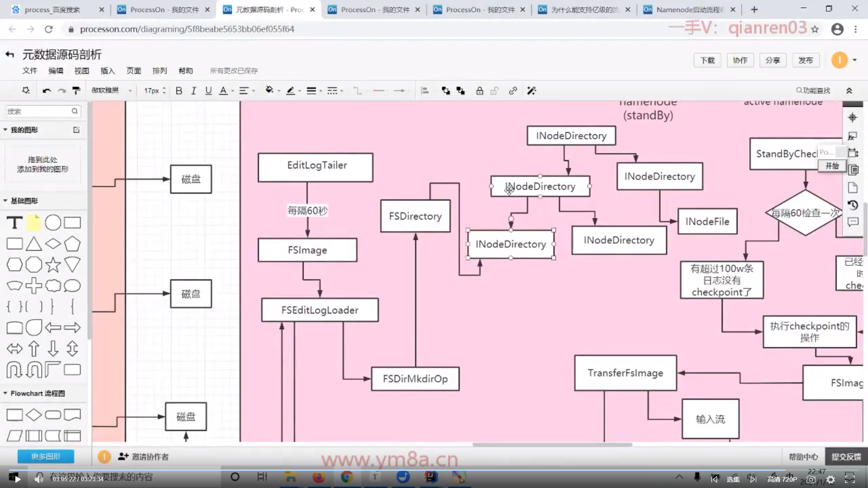Click the lock shape icon
Screen dimensions: 868x488
pyautogui.click(x=479, y=91)
